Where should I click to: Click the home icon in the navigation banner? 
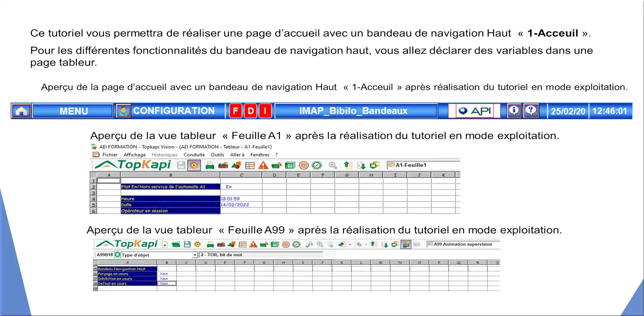[x=22, y=111]
